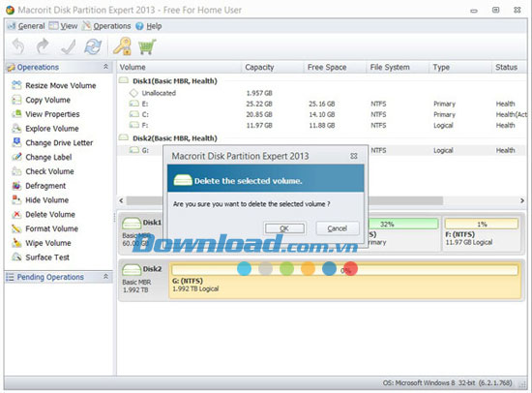Click the key registration toolbar icon
Screen dimensions: 532x393
[122, 46]
